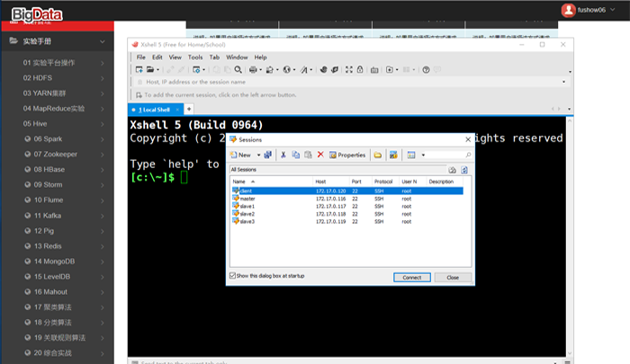Click the red Delete X icon
Screen dimensions: 630x364
pos(320,155)
